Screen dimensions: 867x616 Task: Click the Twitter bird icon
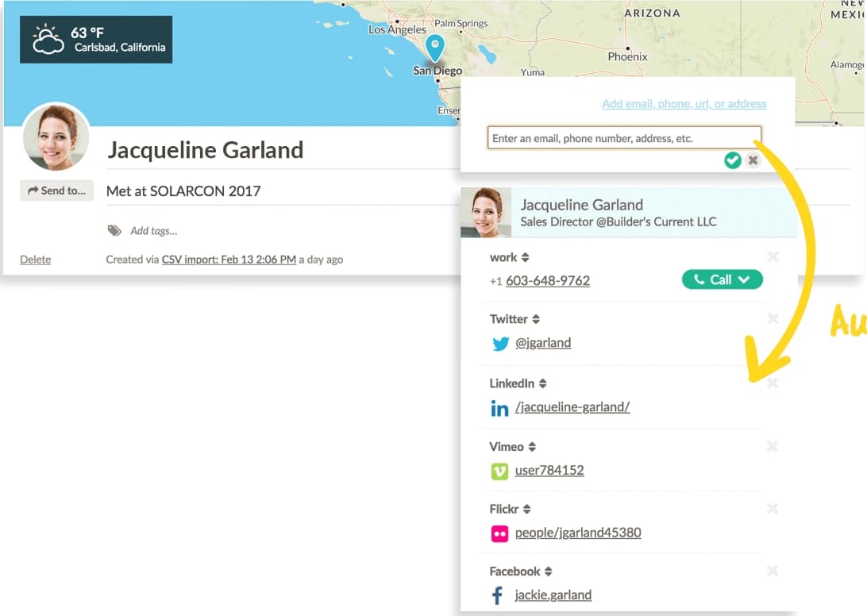pos(500,344)
